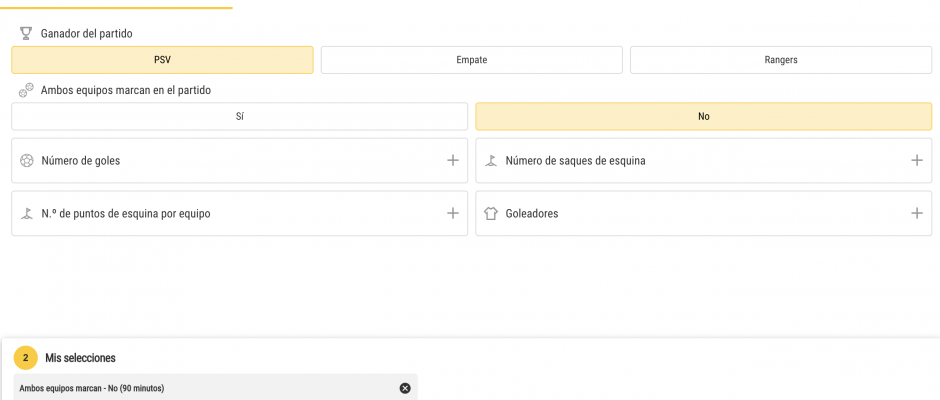Select Rangers as match winner
The image size is (940, 400).
point(781,60)
